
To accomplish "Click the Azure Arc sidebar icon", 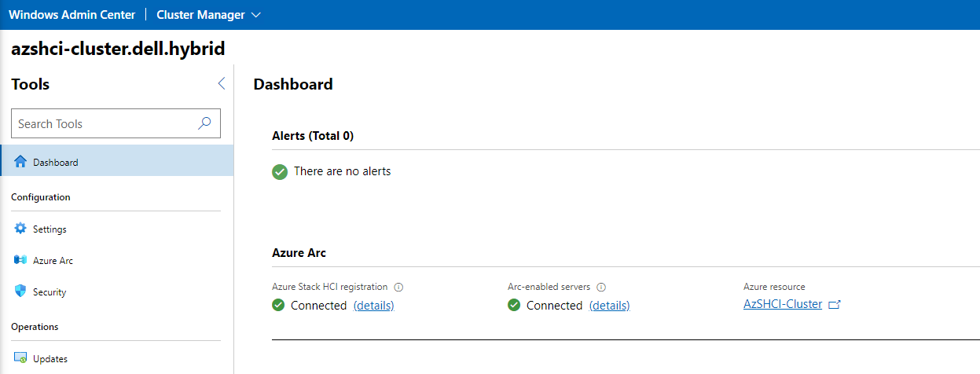I will coord(20,260).
